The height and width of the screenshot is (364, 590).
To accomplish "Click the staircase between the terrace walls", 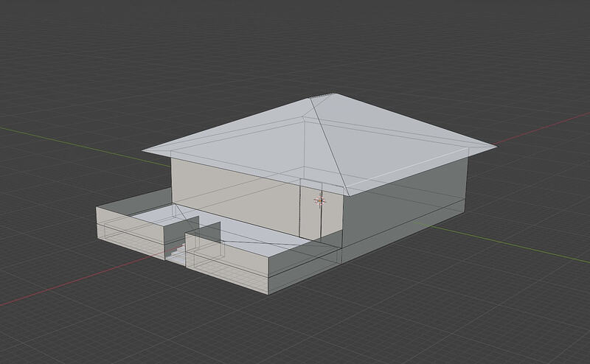I will coord(176,253).
